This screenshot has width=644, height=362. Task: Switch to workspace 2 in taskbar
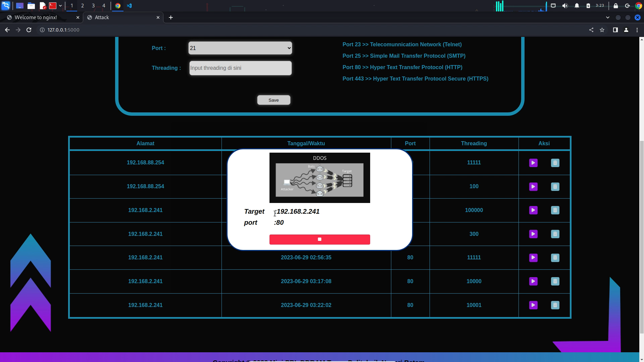82,6
